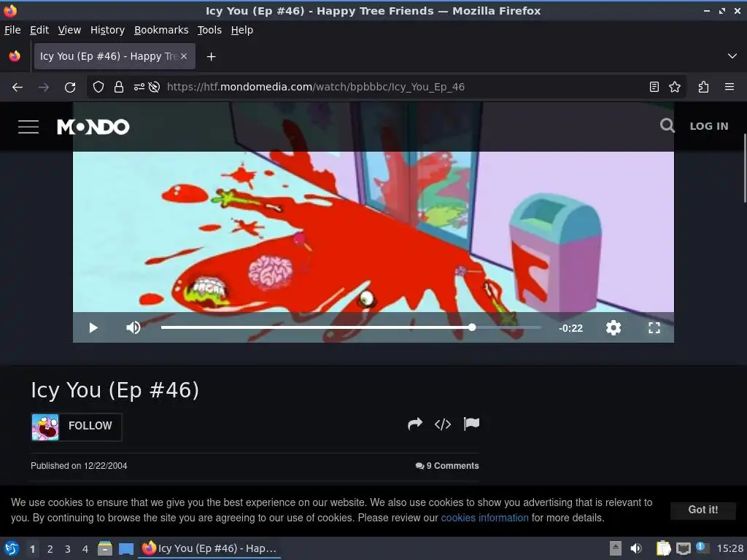Go back one page

point(18,87)
